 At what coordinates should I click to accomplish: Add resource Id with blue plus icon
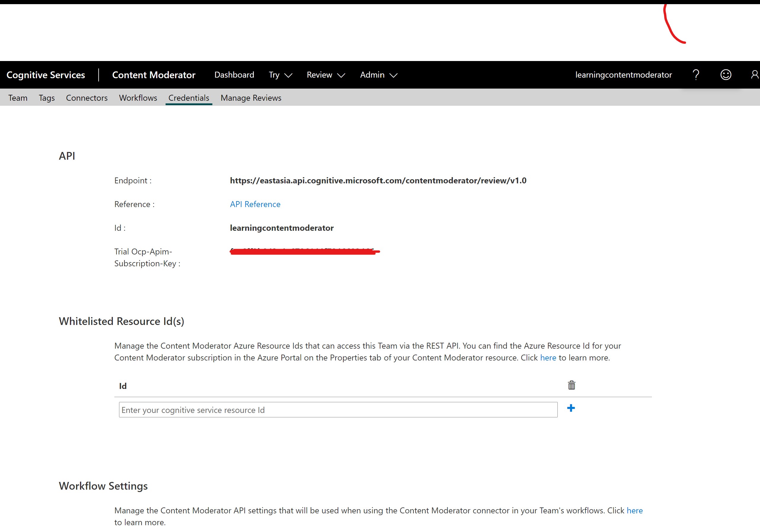pos(571,408)
